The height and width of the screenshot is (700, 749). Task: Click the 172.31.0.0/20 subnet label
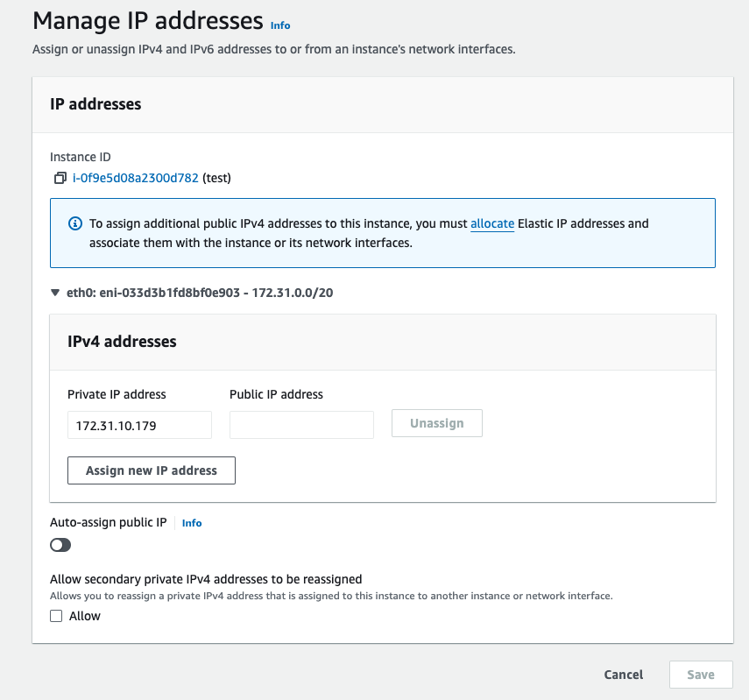[297, 293]
